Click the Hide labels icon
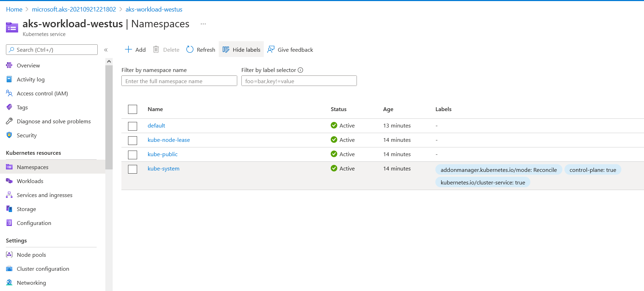This screenshot has height=291, width=644. pyautogui.click(x=226, y=50)
